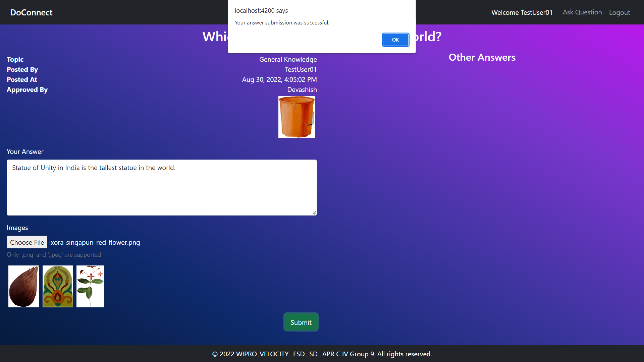Click the TestUser01 posted by link
644x362 pixels.
[300, 69]
